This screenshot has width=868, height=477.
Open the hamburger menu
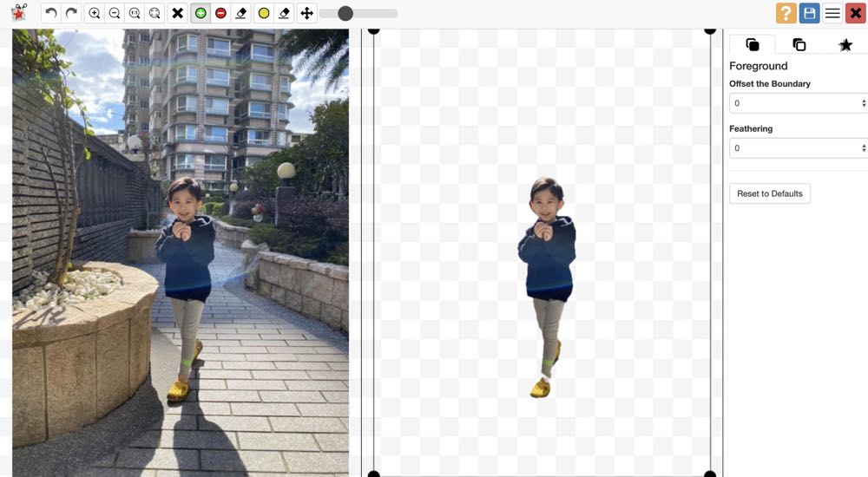tap(832, 13)
